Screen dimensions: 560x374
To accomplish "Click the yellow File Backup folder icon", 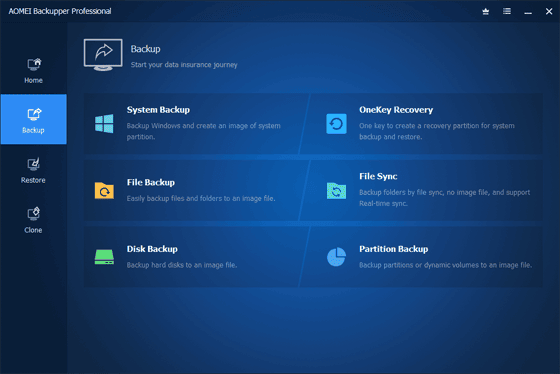I will coord(104,190).
